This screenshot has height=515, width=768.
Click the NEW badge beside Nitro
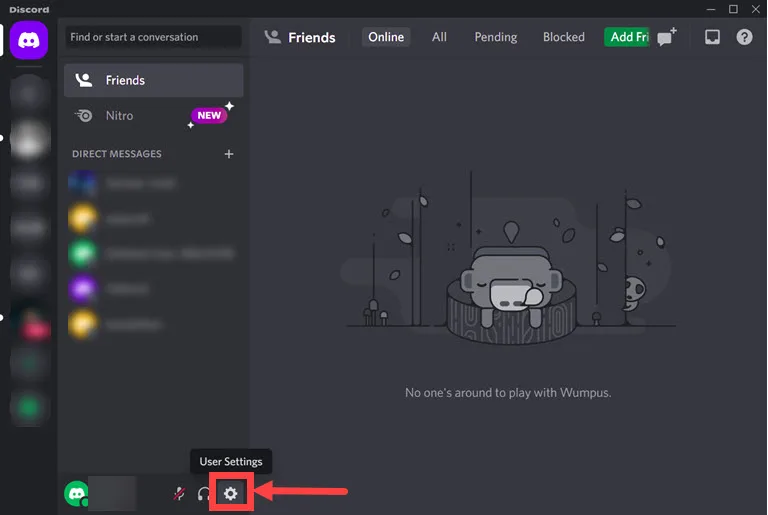point(209,116)
